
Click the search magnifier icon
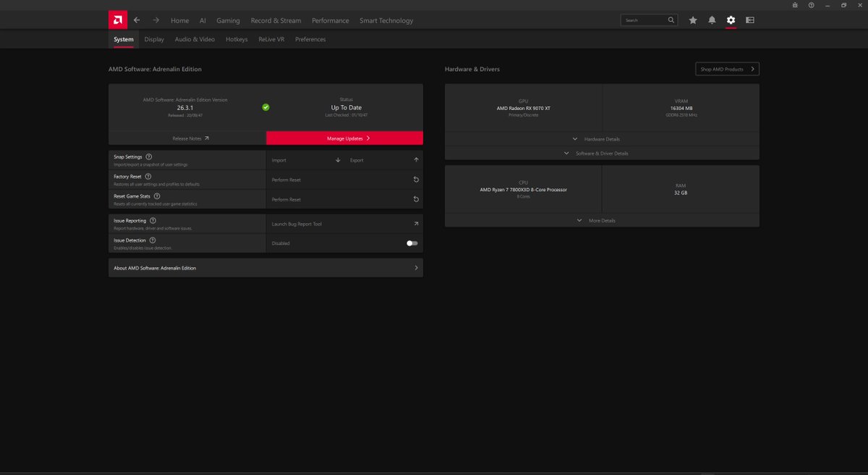[x=671, y=20]
